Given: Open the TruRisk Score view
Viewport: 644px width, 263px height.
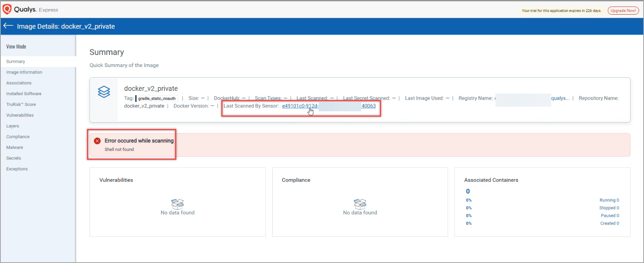Looking at the screenshot, I should pyautogui.click(x=21, y=105).
